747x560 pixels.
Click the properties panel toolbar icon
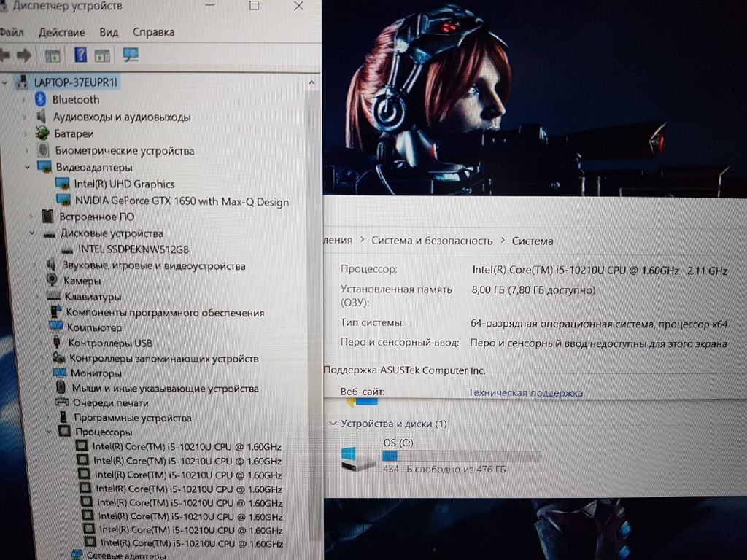click(102, 55)
